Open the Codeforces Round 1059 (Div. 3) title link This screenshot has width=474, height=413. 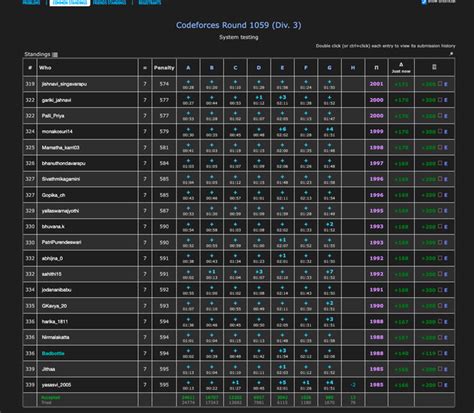tap(239, 25)
